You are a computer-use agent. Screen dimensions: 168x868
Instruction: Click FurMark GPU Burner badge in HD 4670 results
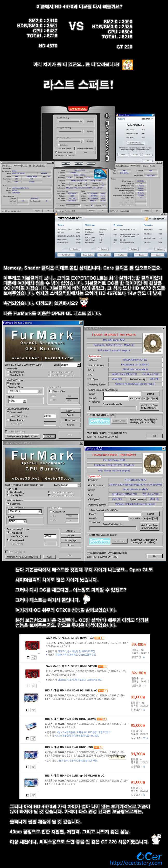click(153, 463)
